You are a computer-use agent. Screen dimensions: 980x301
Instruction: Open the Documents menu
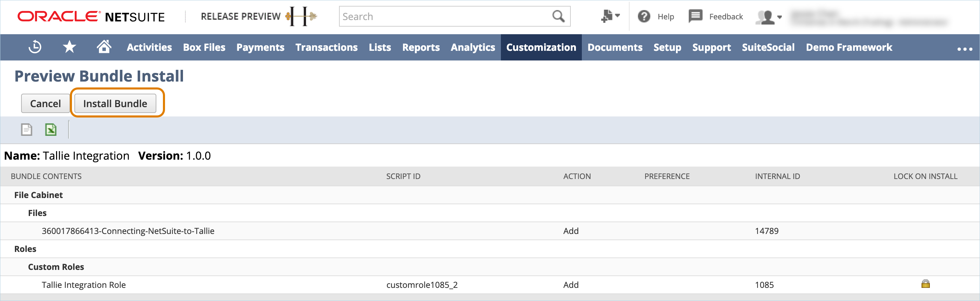(x=615, y=47)
